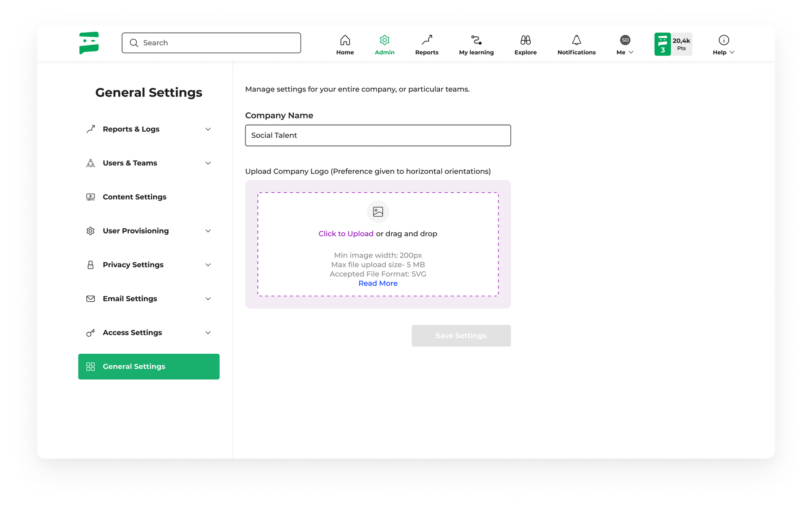Click 'Accepted File Format: SVG' text

point(378,274)
